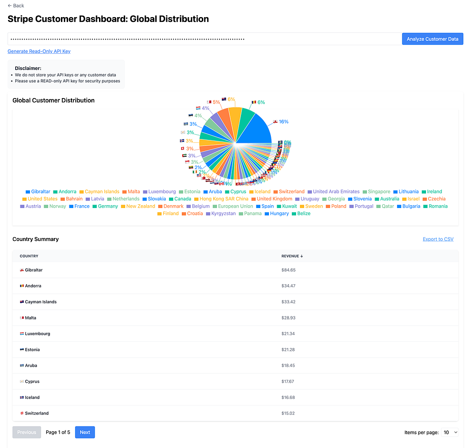The image size is (476, 448).
Task: Click the Analyze Customer Data button
Action: point(432,39)
